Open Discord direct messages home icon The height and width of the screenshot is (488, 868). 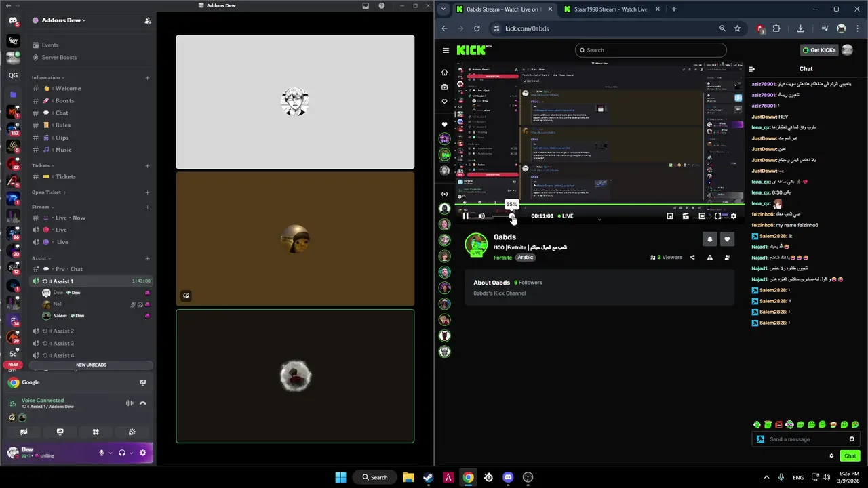pos(13,21)
